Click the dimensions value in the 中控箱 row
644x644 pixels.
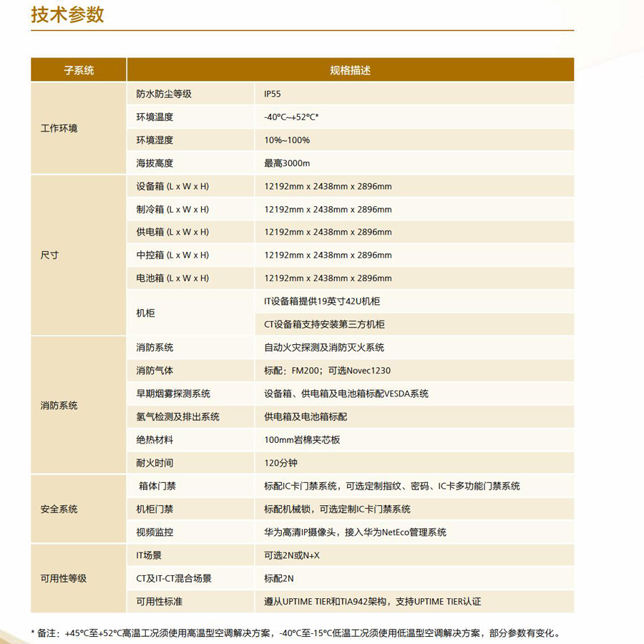(x=328, y=255)
